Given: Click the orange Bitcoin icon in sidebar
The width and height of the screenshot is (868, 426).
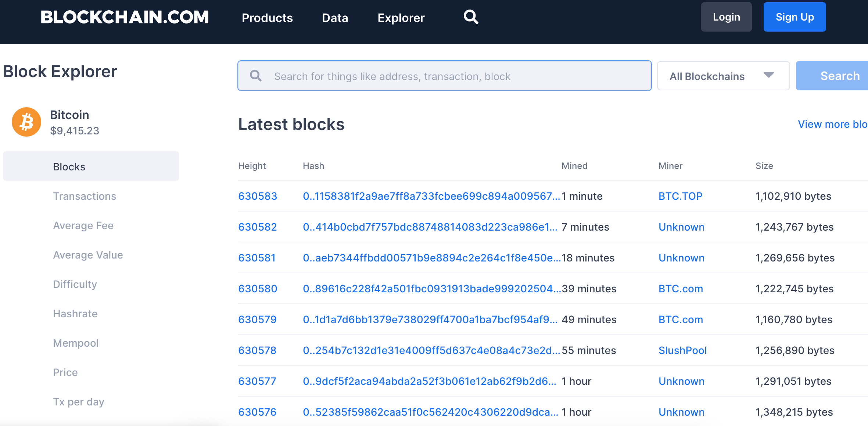Looking at the screenshot, I should click(26, 122).
